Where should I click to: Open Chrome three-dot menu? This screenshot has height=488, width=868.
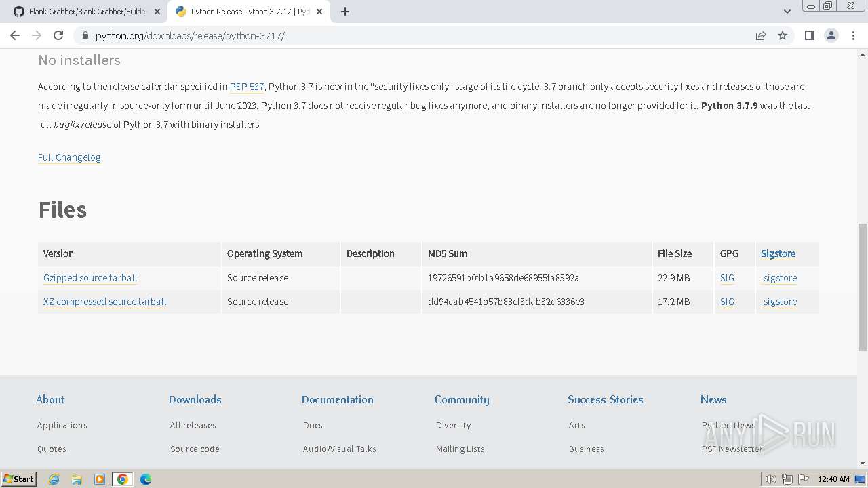(853, 35)
